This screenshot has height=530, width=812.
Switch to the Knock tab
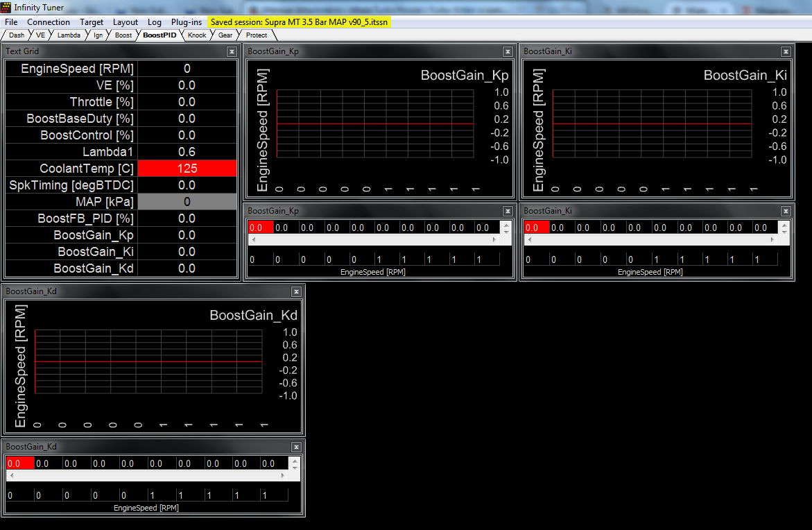pos(197,35)
